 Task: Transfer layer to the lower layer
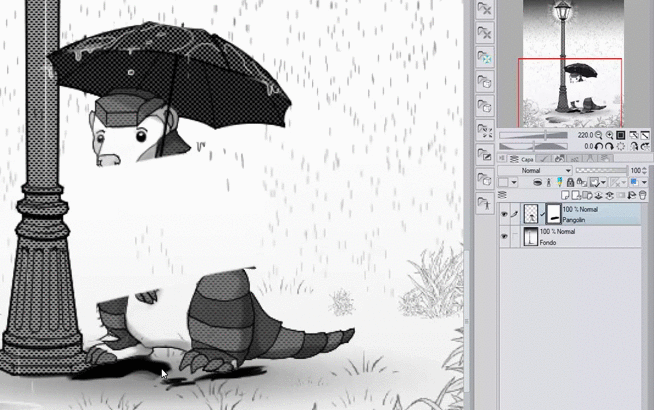[599, 195]
